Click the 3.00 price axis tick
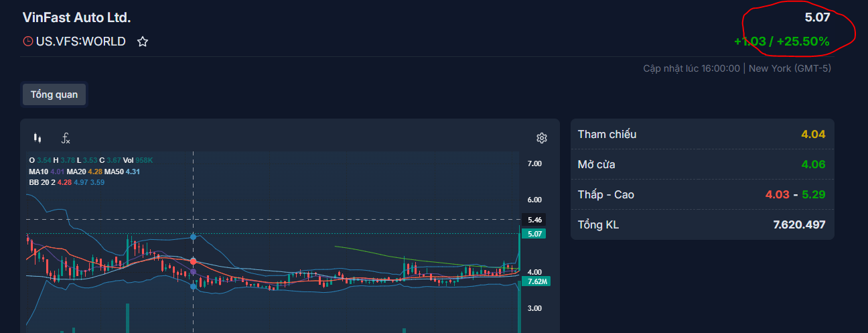868x333 pixels. pos(534,308)
